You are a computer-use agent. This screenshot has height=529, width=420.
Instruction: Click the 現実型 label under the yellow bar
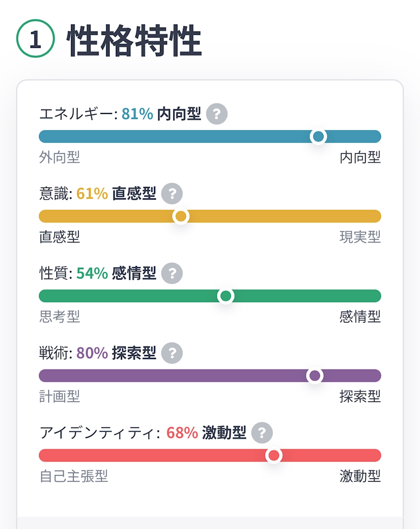point(360,237)
